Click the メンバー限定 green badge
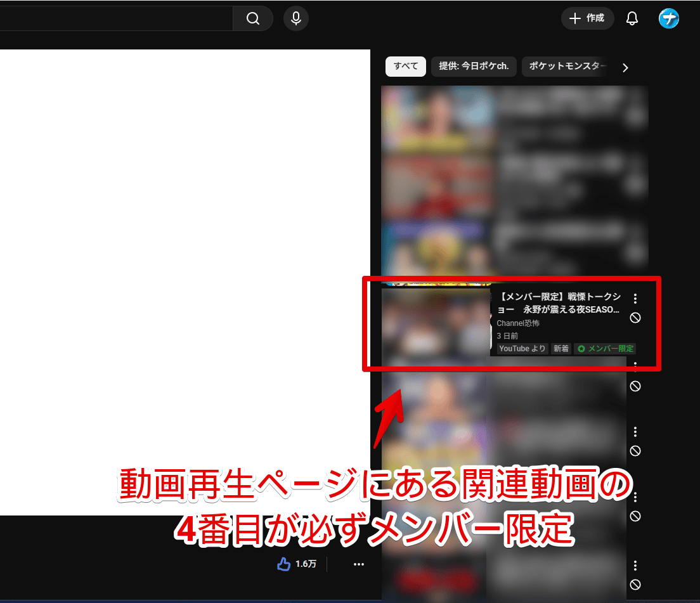 [606, 349]
